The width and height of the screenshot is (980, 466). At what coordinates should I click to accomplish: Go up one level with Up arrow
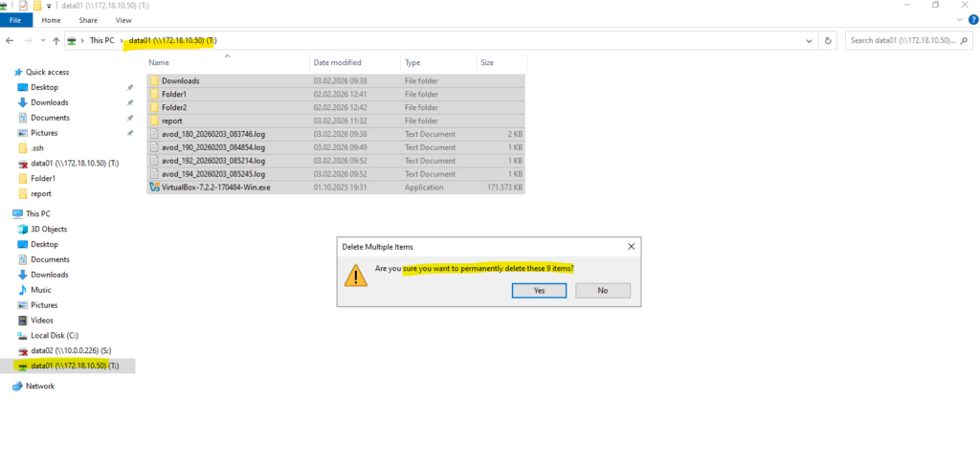pyautogui.click(x=56, y=40)
